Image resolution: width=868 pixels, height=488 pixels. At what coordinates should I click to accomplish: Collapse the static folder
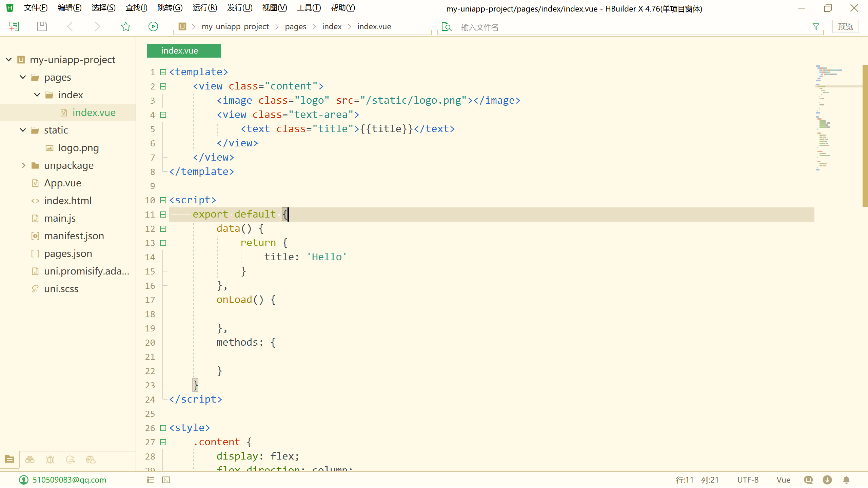[x=23, y=130]
